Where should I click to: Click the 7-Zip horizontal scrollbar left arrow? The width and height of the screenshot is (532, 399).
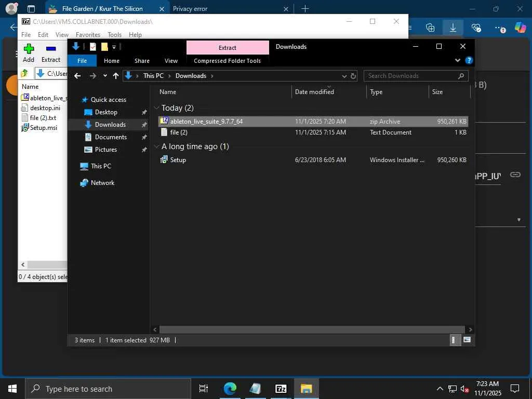click(23, 264)
